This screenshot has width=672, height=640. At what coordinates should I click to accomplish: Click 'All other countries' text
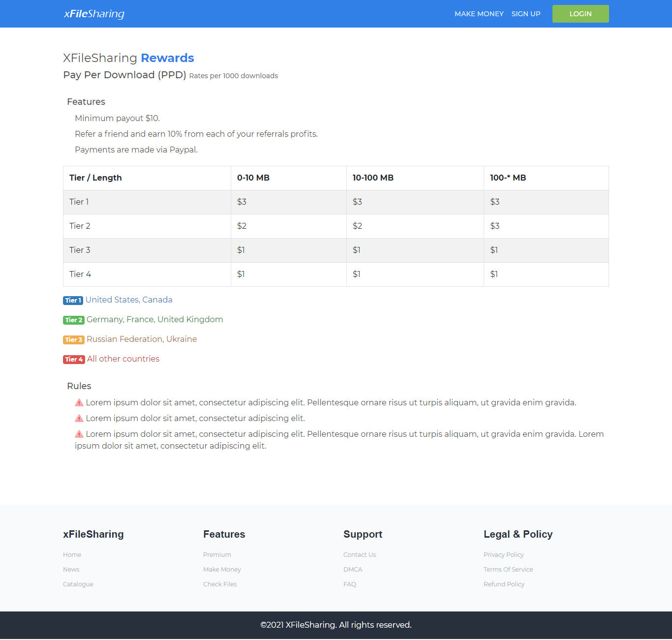(123, 359)
